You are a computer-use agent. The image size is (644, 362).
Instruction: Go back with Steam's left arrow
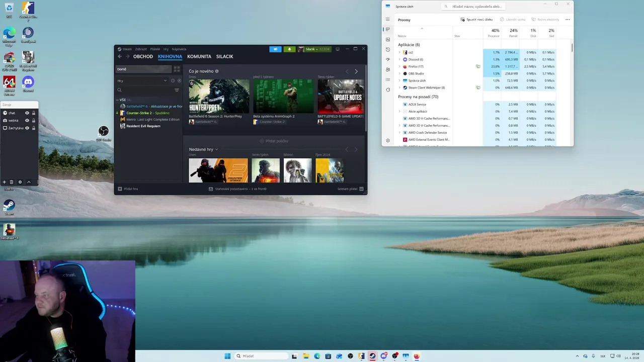click(120, 57)
